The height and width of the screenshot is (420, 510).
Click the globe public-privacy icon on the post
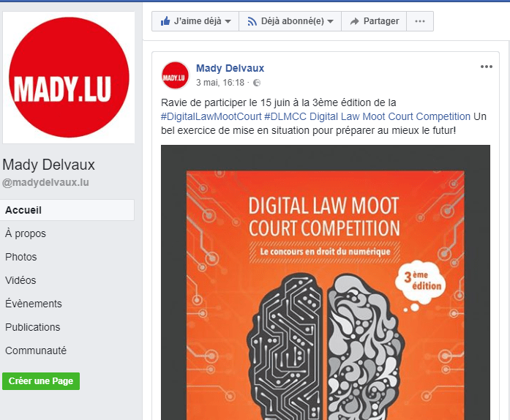257,83
